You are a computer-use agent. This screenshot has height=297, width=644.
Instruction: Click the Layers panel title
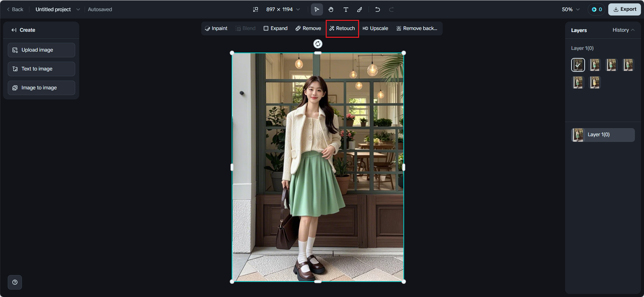pyautogui.click(x=579, y=30)
